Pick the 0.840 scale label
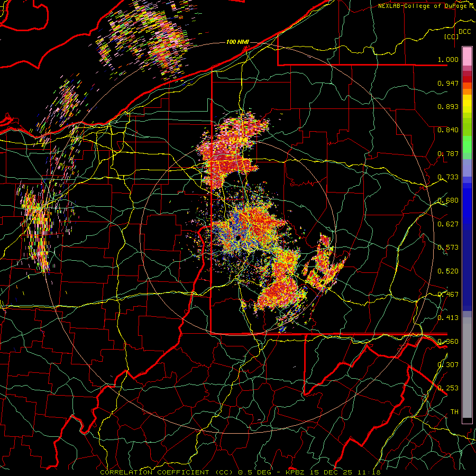The height and width of the screenshot is (476, 476). click(x=448, y=130)
